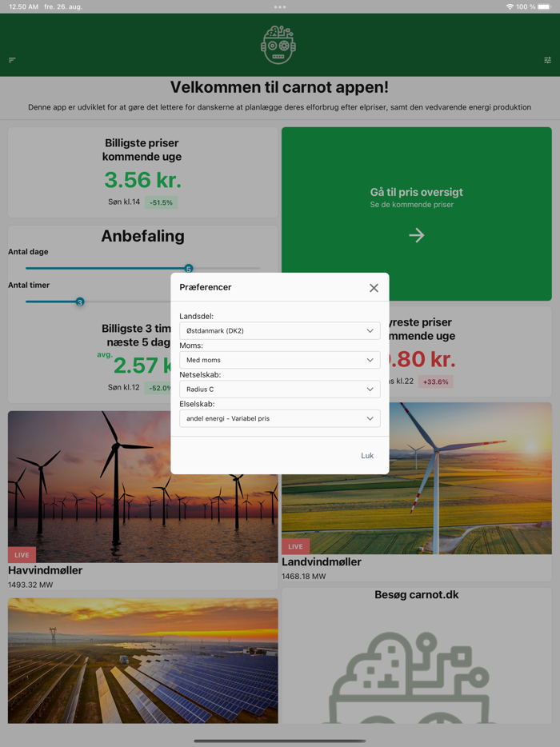560x747 pixels.
Task: Open the preferences sliders icon in header
Action: point(548,60)
